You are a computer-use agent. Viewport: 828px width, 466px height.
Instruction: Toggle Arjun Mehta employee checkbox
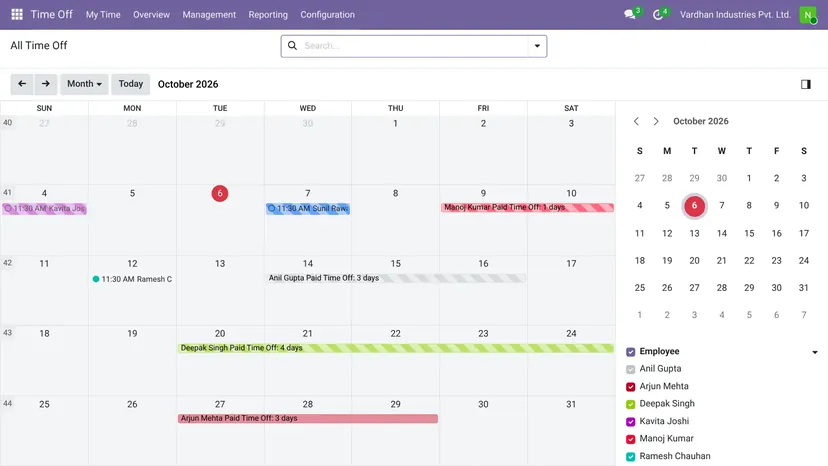[x=631, y=387]
